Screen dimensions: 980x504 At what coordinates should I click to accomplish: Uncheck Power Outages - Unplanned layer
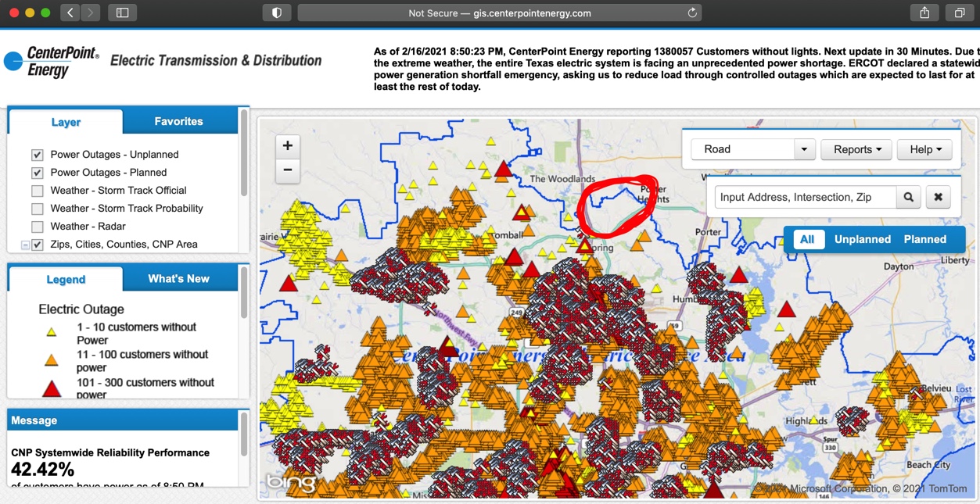click(37, 155)
